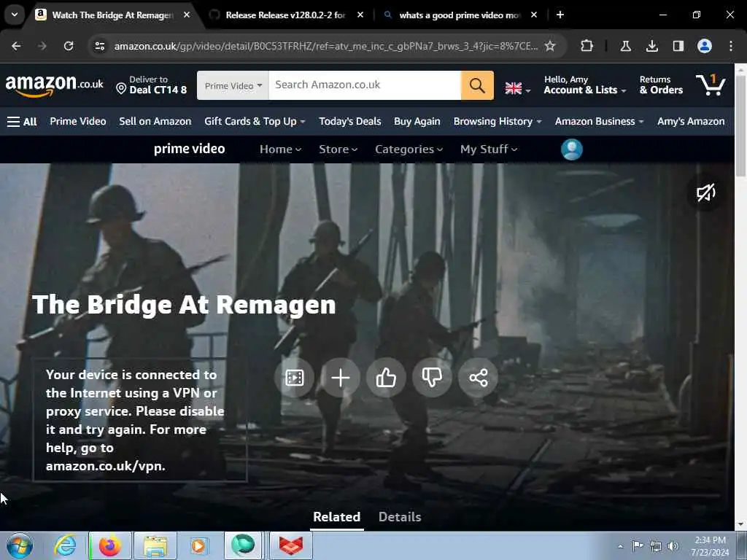The width and height of the screenshot is (747, 560).
Task: Open a new browser tab
Action: (560, 15)
